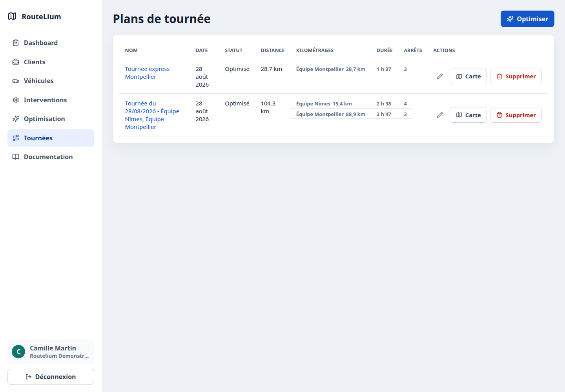Click the Plans de tournée heading
565x392 pixels.
[162, 19]
